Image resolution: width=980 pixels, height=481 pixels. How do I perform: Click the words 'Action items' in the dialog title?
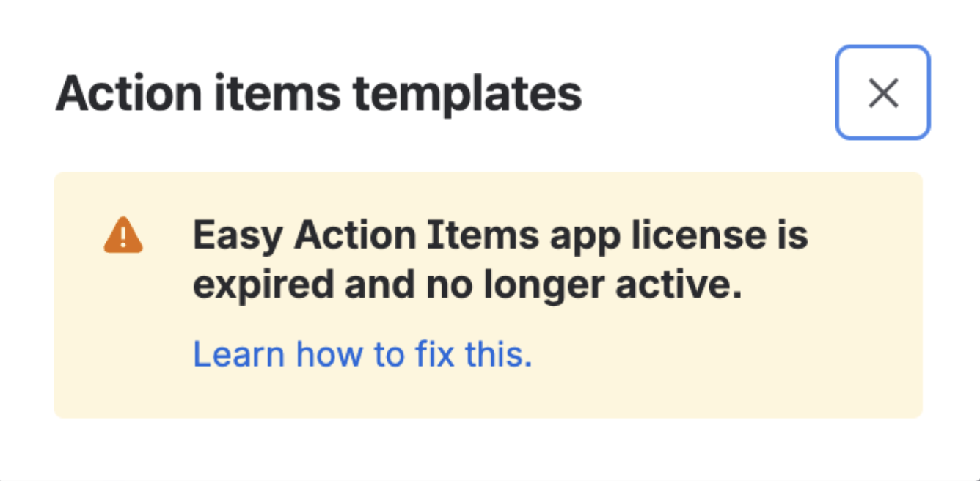pyautogui.click(x=197, y=94)
